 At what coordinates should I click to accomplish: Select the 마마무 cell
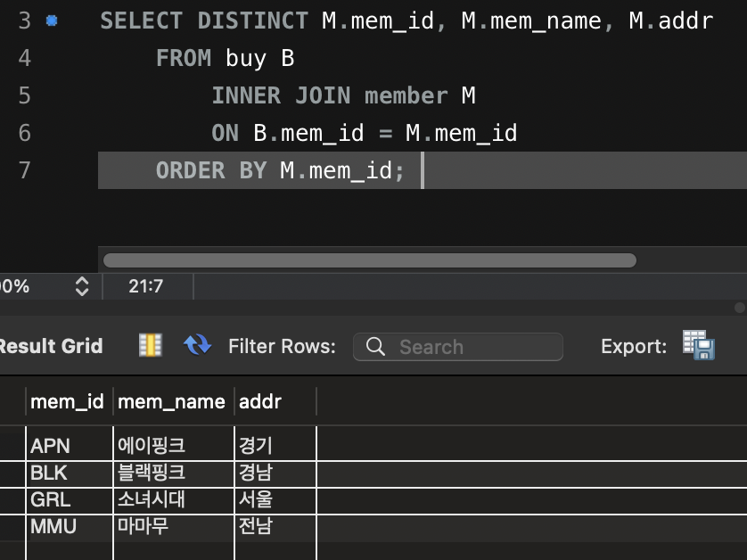pos(174,527)
